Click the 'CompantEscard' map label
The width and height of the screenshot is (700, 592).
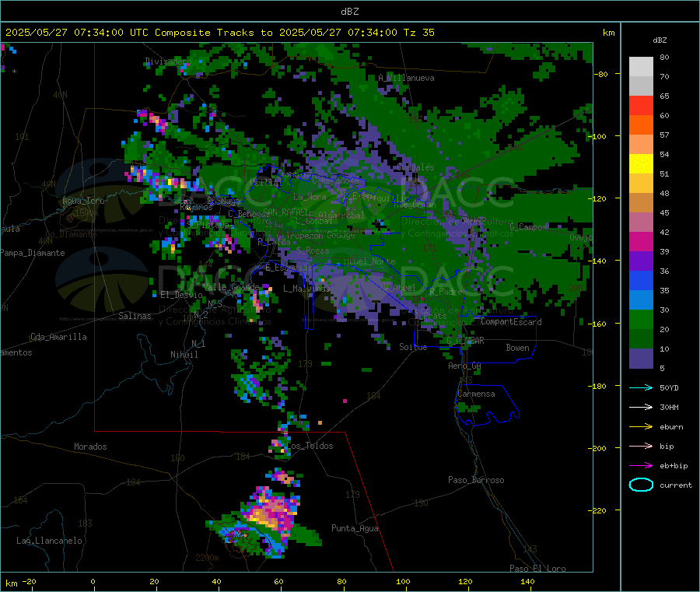coord(511,322)
